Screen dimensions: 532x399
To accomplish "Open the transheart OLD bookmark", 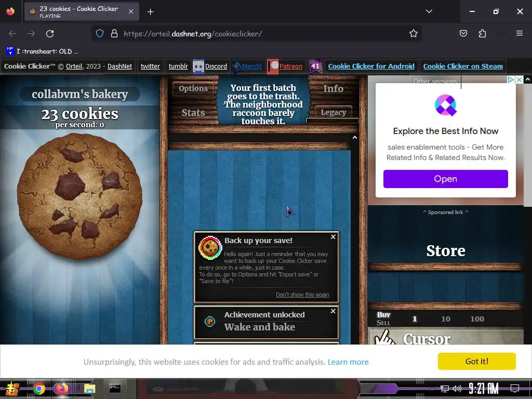I will coord(42,51).
